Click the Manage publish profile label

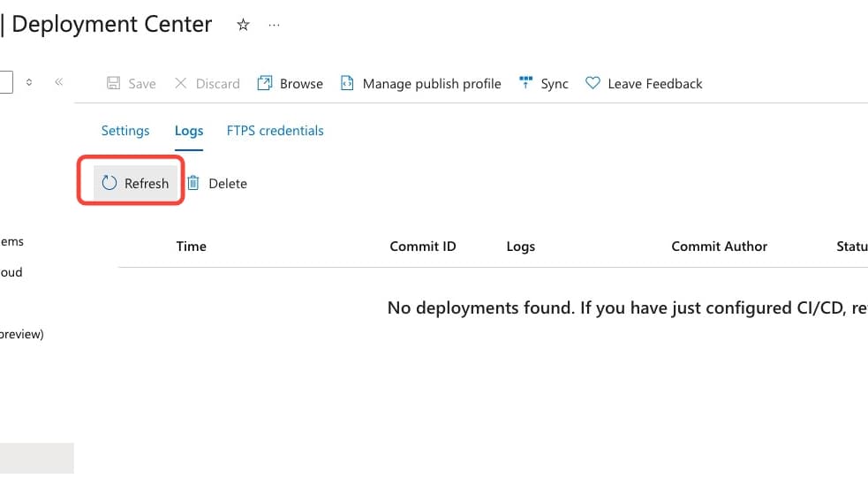432,84
